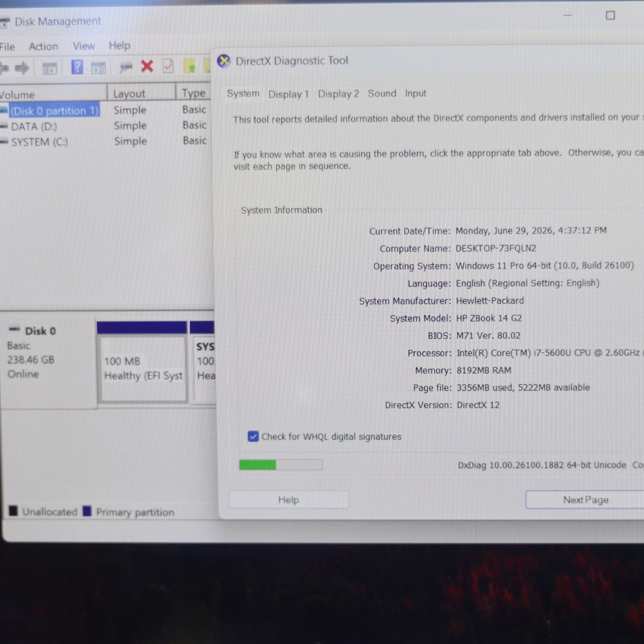Click the Monday, June 29, 2026 date value

pyautogui.click(x=531, y=230)
